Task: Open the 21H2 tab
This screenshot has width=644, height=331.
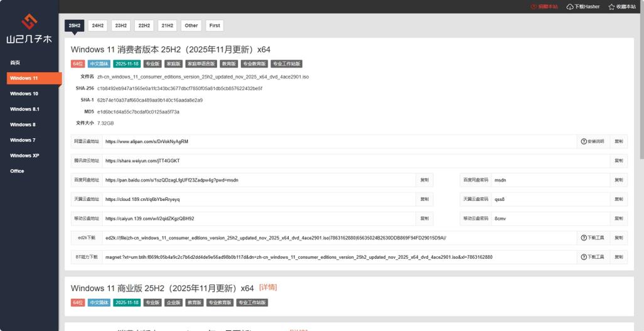Action: 167,26
